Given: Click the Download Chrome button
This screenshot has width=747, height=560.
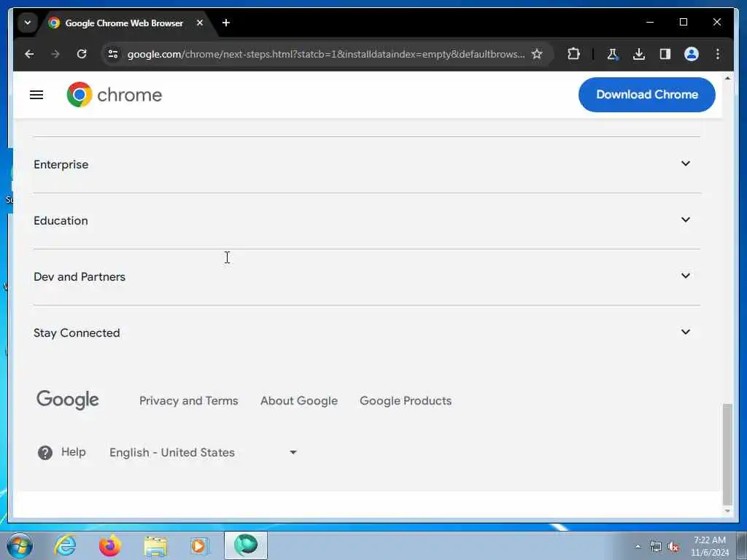Looking at the screenshot, I should pyautogui.click(x=646, y=94).
